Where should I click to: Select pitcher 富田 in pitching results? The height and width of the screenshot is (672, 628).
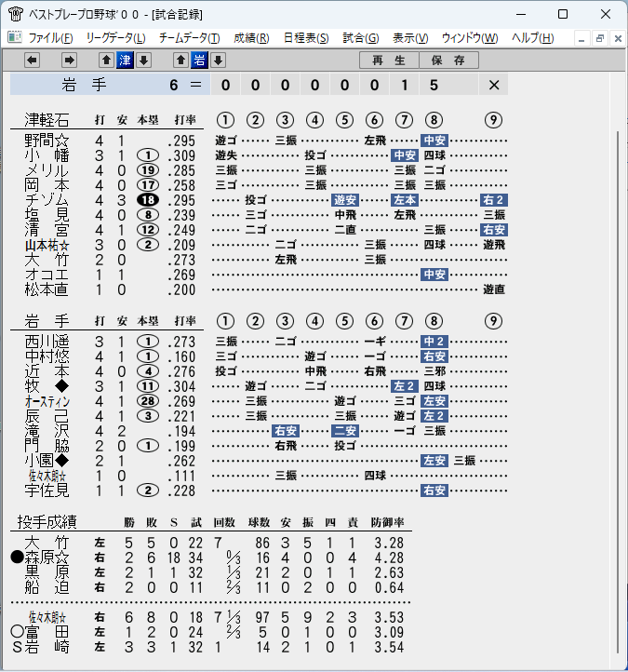(x=47, y=632)
